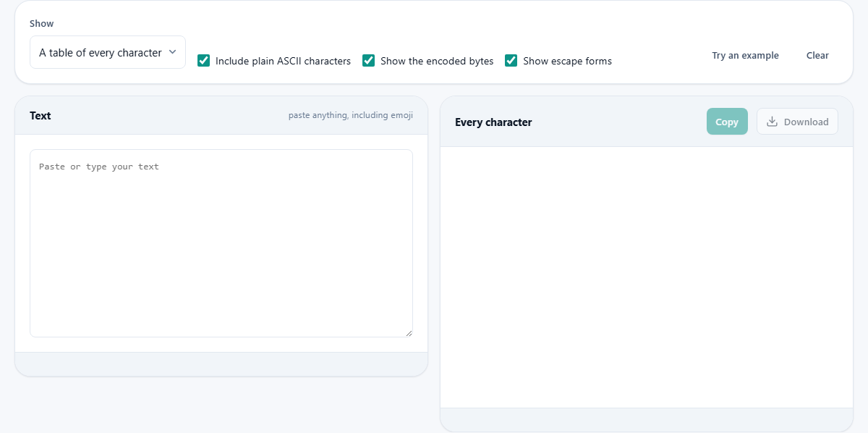Click the 'Every character' panel heading
The width and height of the screenshot is (868, 433).
tap(493, 122)
